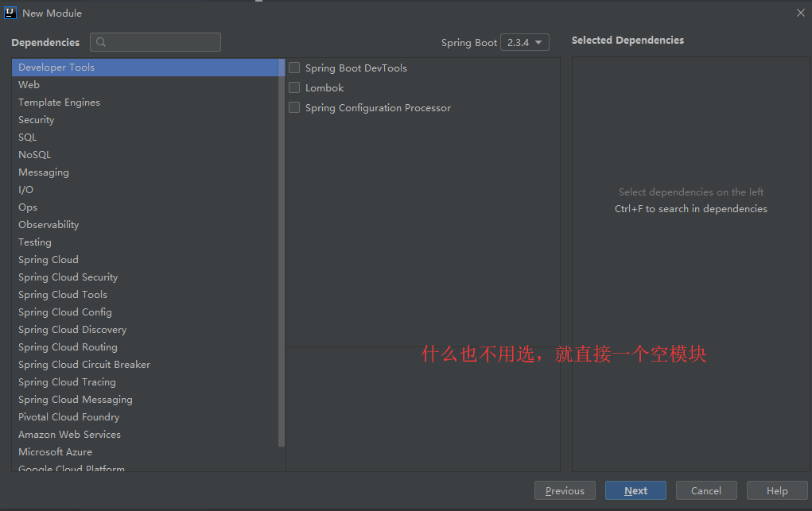Choose the Ops category
The height and width of the screenshot is (511, 812).
(x=145, y=207)
